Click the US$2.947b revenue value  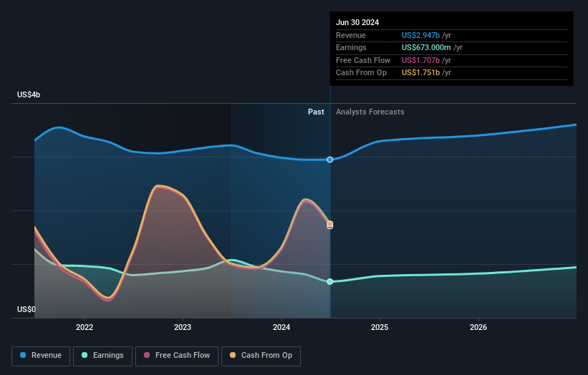click(420, 35)
